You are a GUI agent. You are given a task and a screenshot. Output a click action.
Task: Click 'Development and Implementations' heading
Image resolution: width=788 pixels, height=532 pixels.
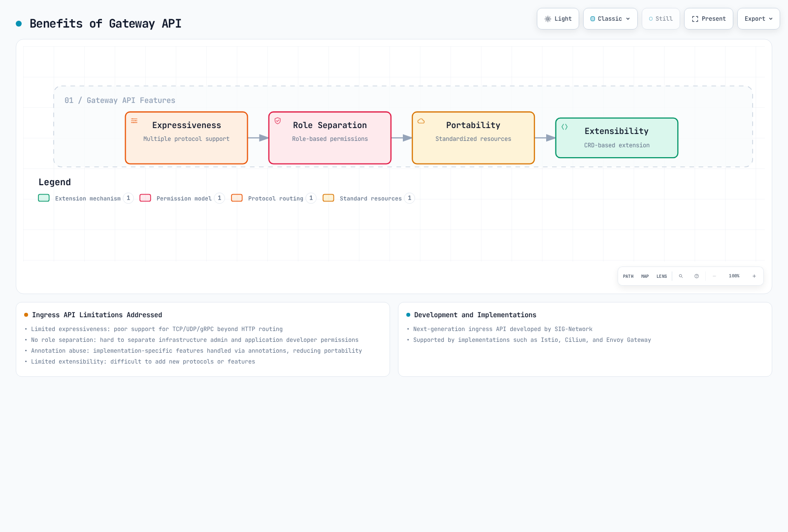coord(475,315)
